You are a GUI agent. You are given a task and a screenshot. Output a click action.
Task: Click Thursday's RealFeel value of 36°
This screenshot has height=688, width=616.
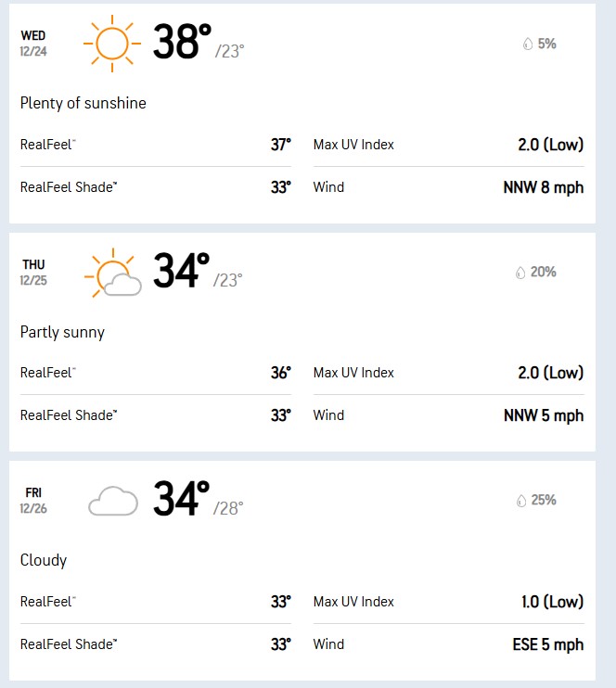(x=280, y=373)
